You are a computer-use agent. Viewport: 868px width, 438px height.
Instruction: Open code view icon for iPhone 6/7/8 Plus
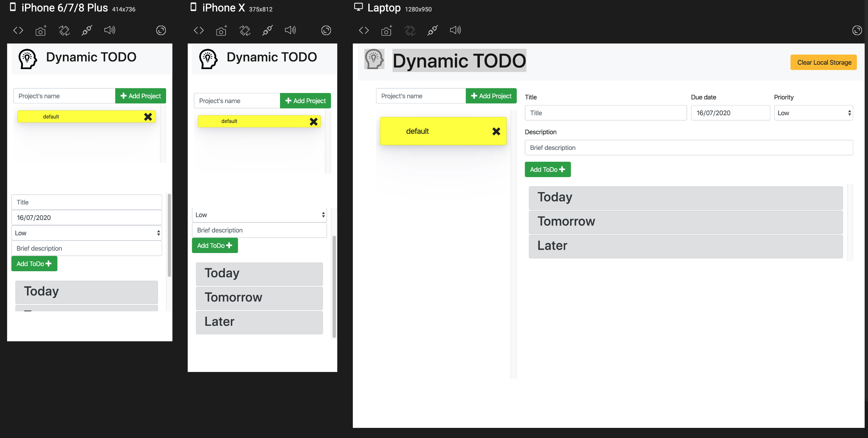click(x=18, y=31)
